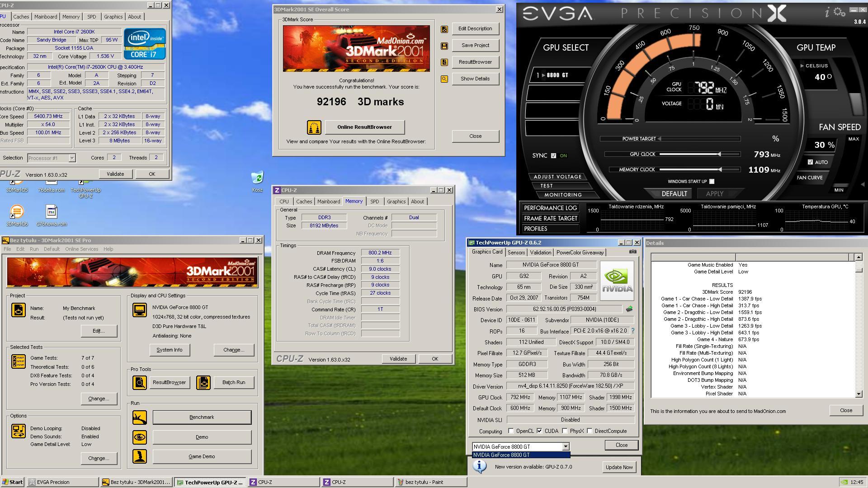This screenshot has height=488, width=868.
Task: Click the Project icon in 3DMark2001
Action: pyautogui.click(x=19, y=310)
